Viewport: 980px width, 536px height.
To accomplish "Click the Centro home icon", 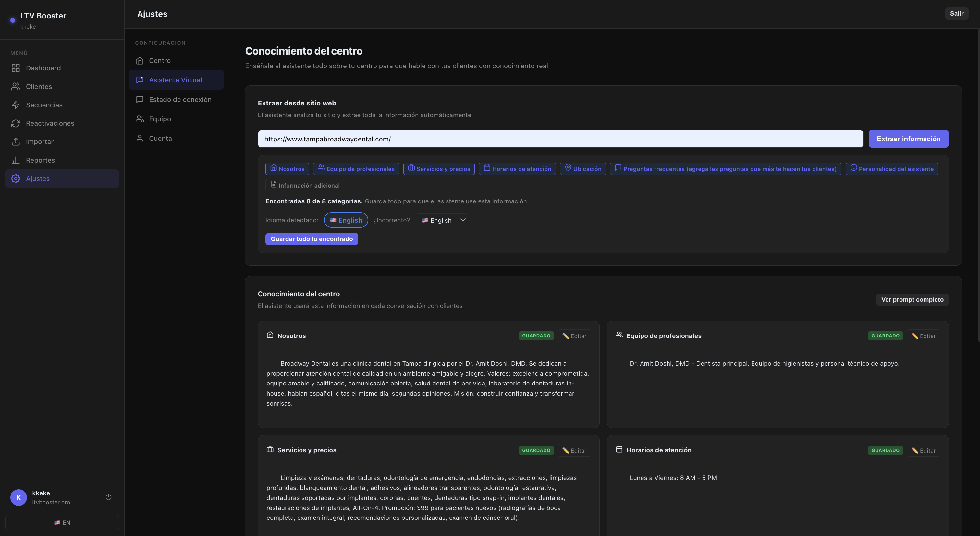I will click(x=140, y=60).
